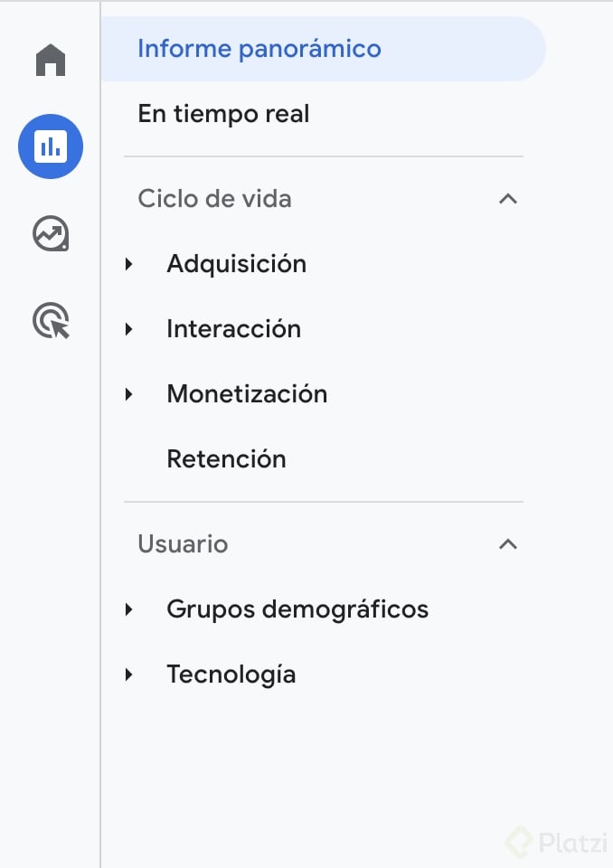This screenshot has width=613, height=868.
Task: Open the Tecnología report
Action: pyautogui.click(x=231, y=674)
